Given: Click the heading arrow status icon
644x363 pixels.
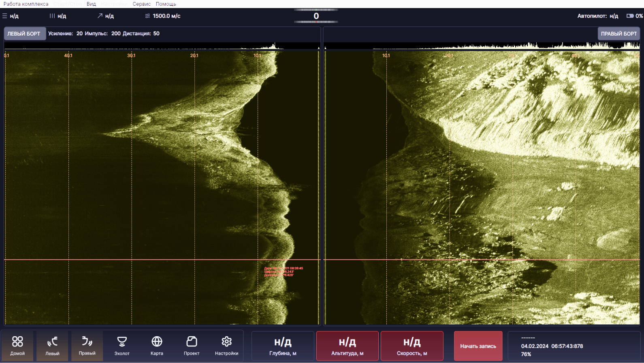Looking at the screenshot, I should tap(100, 16).
